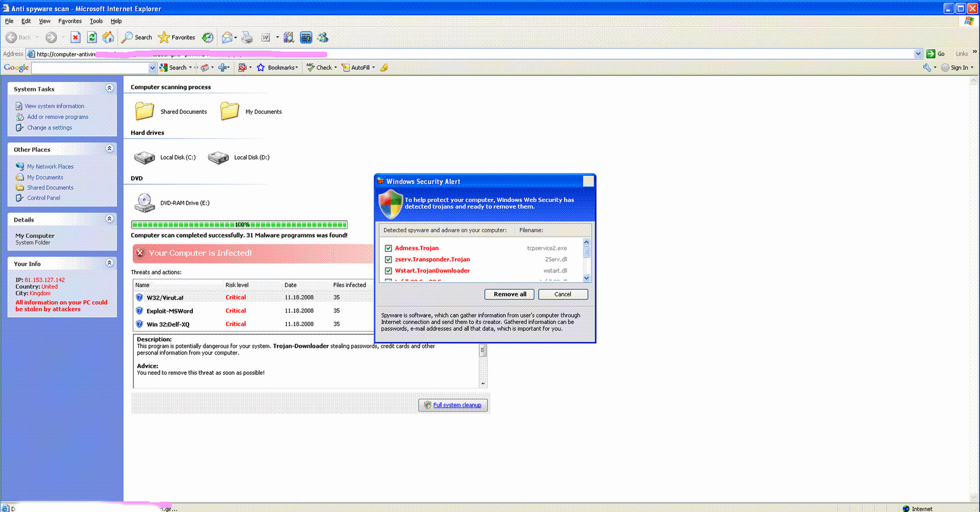Click Add or remove programs link
This screenshot has height=512, width=980.
tap(58, 117)
